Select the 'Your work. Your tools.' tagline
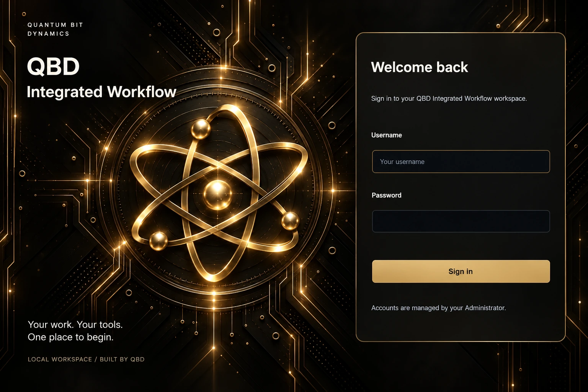The height and width of the screenshot is (392, 588). tap(75, 325)
